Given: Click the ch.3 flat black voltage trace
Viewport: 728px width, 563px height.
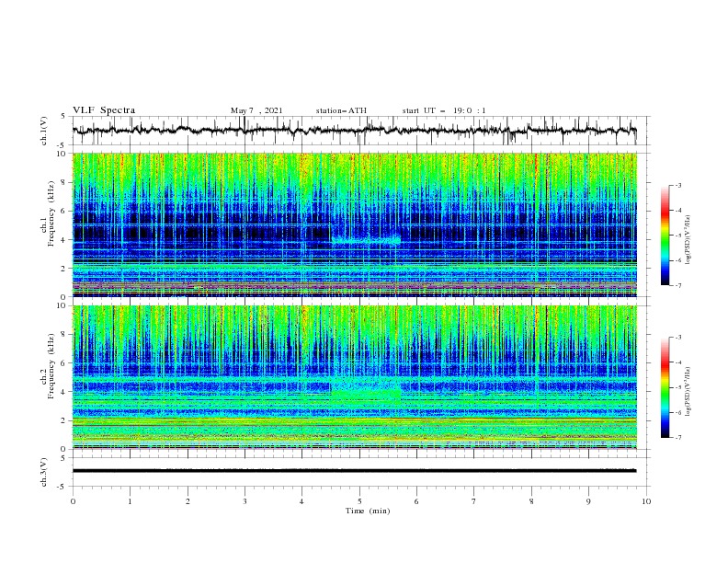Looking at the screenshot, I should pos(354,471).
